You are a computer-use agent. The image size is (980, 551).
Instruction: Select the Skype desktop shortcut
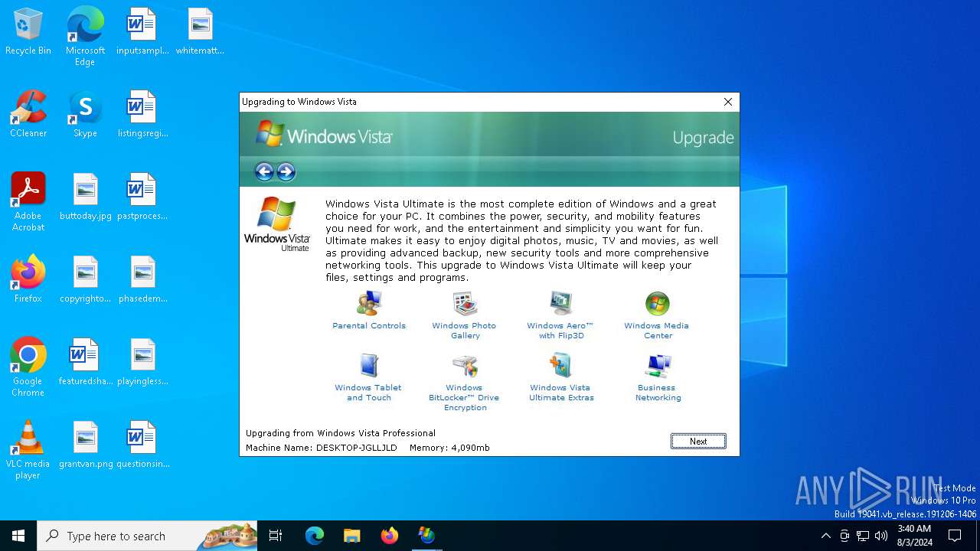85,115
